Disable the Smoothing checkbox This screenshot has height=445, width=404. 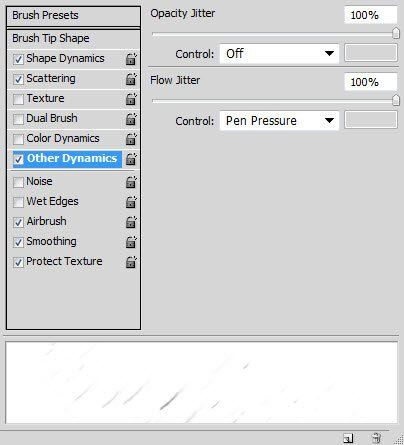18,242
